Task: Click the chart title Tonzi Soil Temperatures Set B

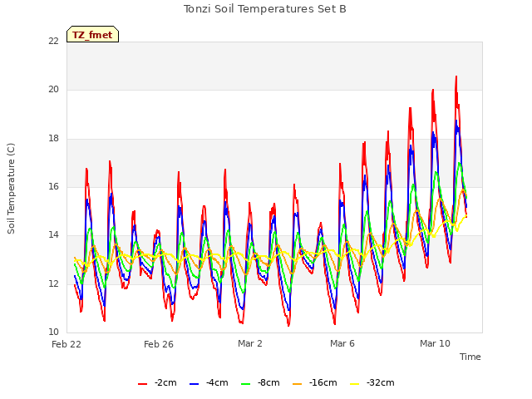Action: (265, 9)
